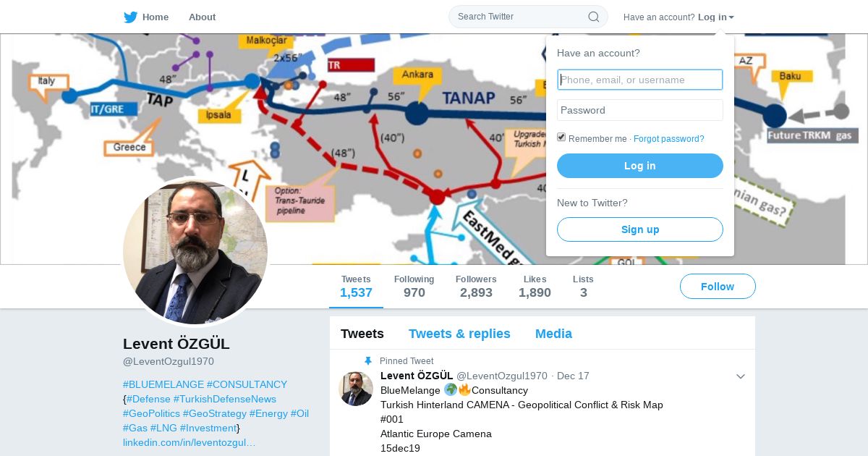868x456 pixels.
Task: Switch to the Tweets & replies tab
Action: click(x=459, y=334)
